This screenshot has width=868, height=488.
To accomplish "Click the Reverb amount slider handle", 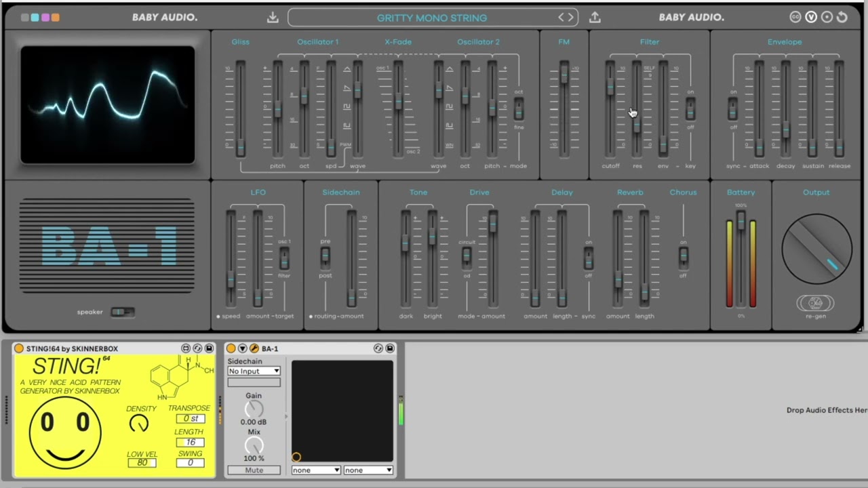I will 618,280.
